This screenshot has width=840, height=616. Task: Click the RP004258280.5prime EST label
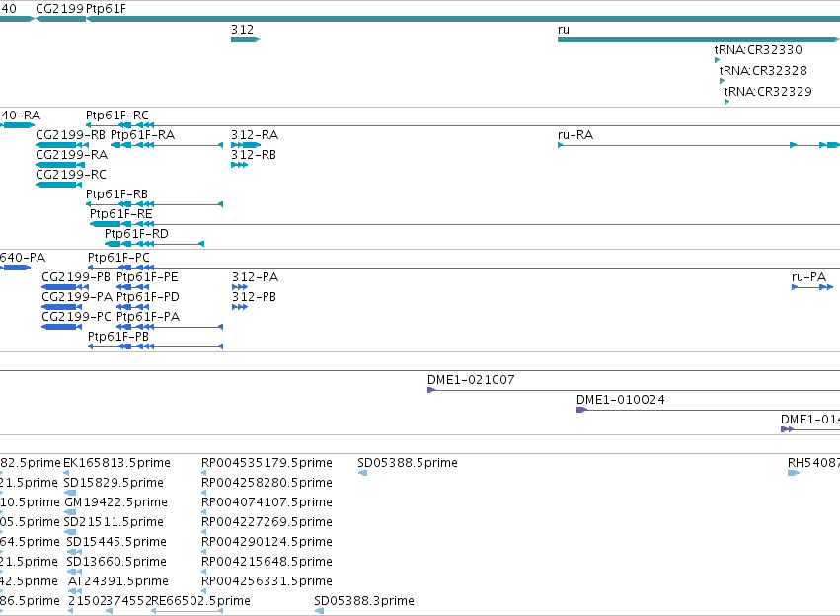coord(267,483)
